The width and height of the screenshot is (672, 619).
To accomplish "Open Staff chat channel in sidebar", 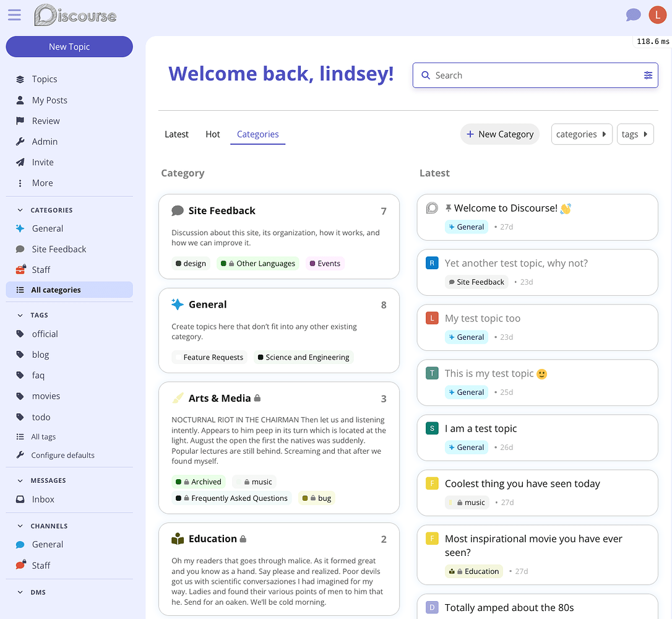I will pos(41,565).
